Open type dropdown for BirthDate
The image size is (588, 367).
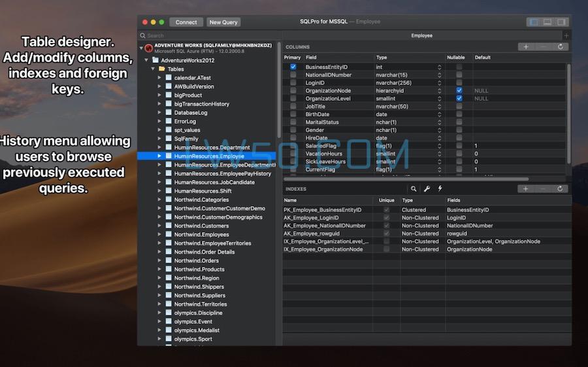pos(439,114)
